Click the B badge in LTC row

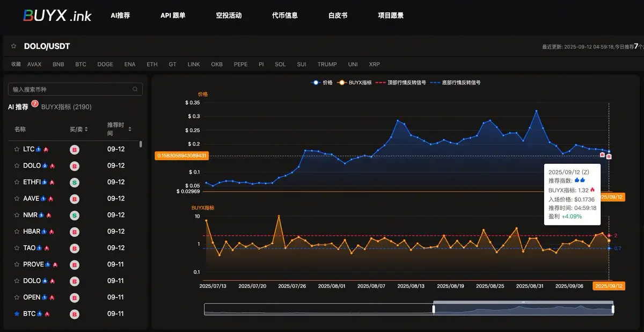pos(75,149)
